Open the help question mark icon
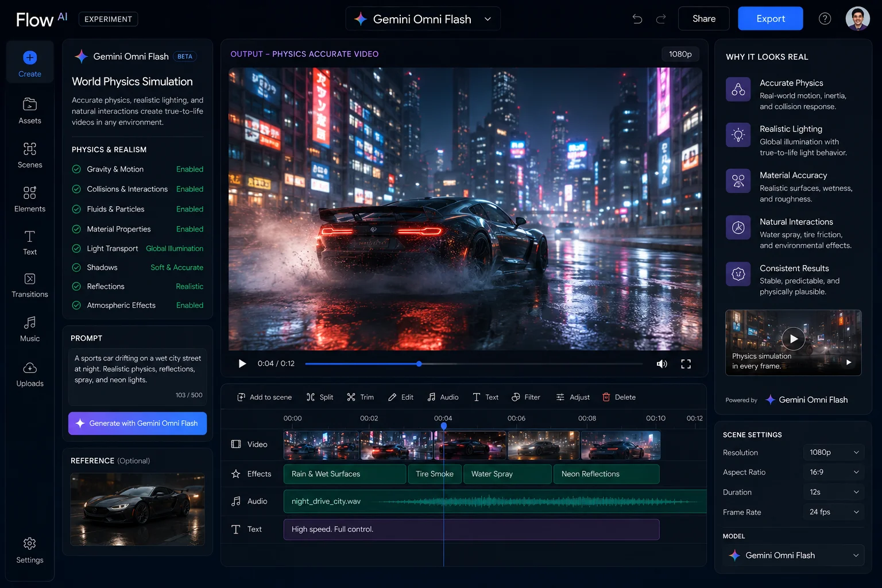The width and height of the screenshot is (882, 588). pos(825,19)
